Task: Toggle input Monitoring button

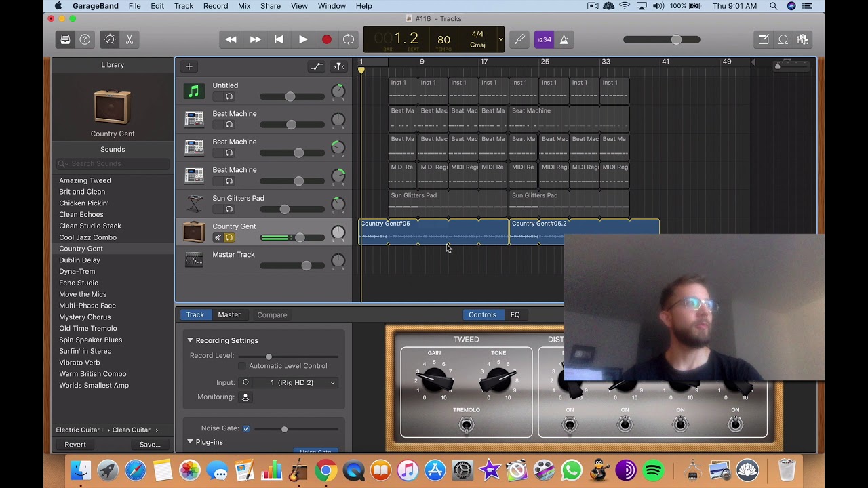Action: pyautogui.click(x=245, y=396)
